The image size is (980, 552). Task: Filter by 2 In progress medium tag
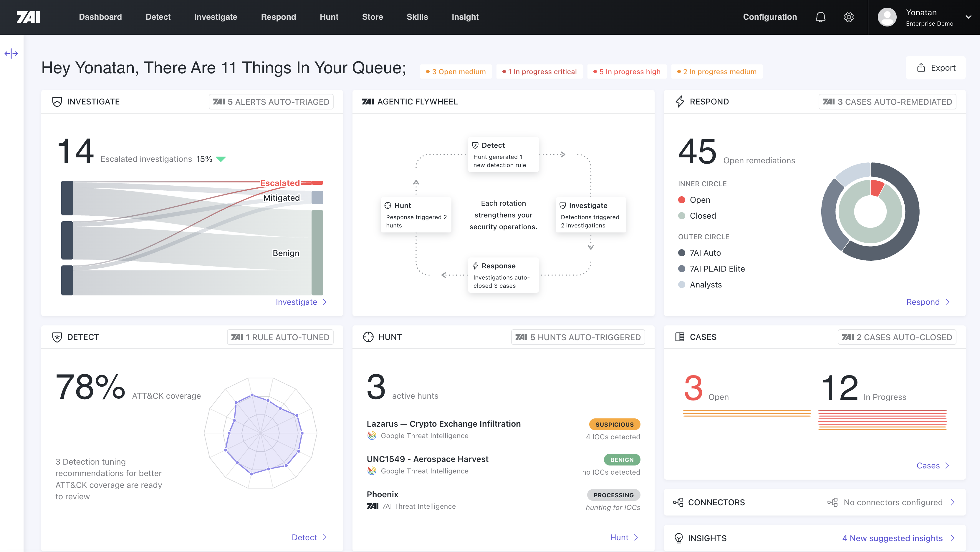717,72
